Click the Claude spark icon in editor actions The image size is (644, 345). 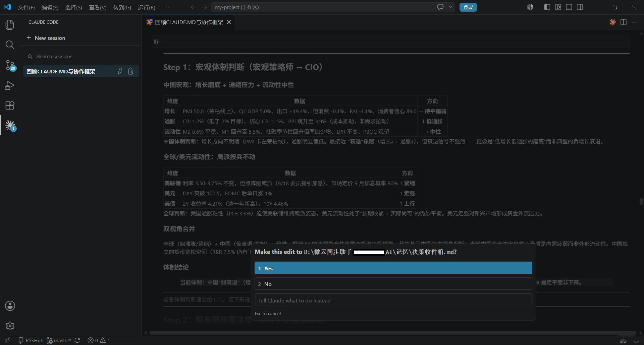tap(612, 22)
